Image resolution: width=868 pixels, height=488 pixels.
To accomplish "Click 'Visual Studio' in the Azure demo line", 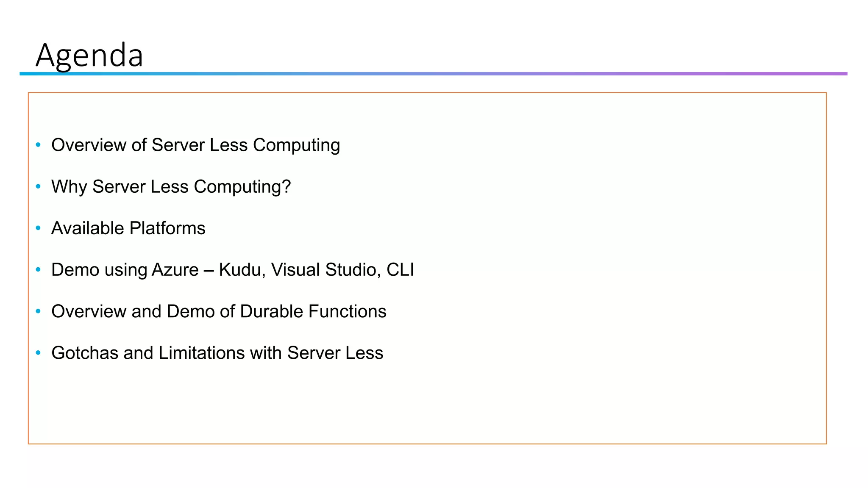I will pyautogui.click(x=325, y=270).
